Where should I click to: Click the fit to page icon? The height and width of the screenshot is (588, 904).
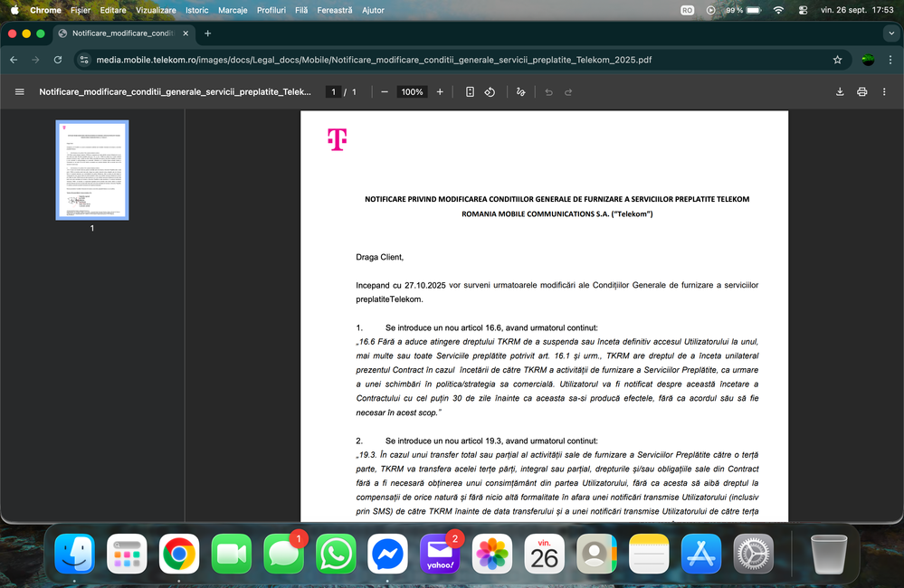click(x=470, y=92)
